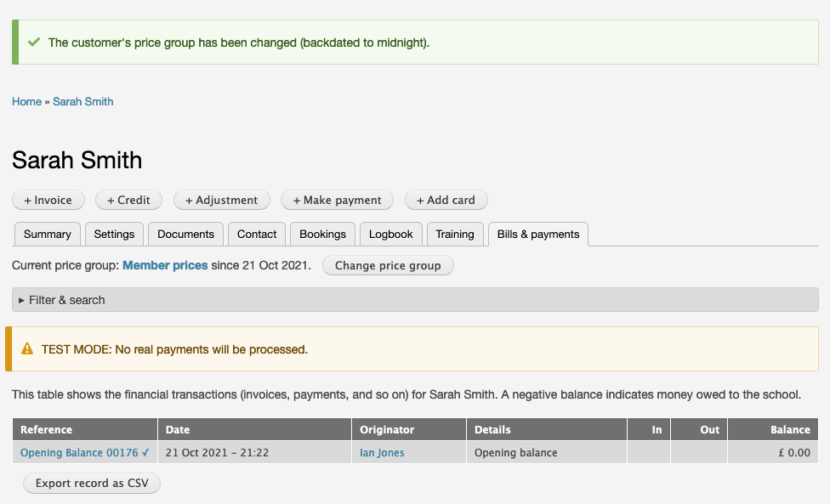The image size is (830, 504).
Task: Open the Summary tab
Action: 48,235
